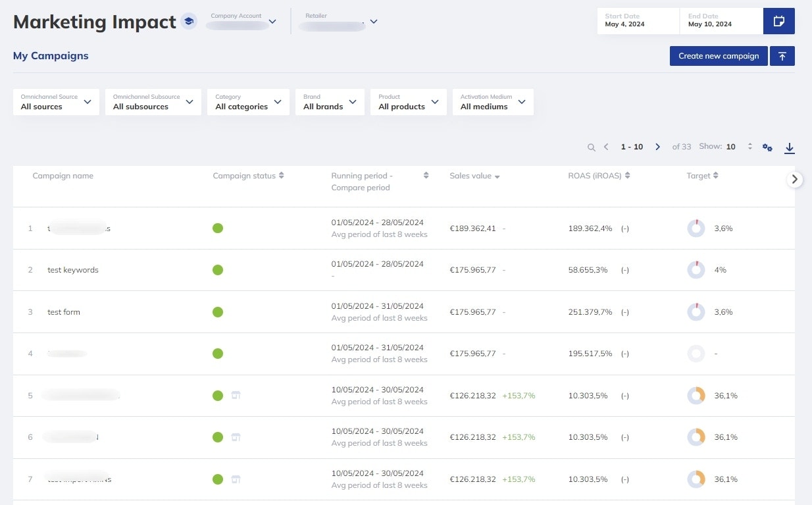Click the target donut chart for row 5

pos(696,396)
